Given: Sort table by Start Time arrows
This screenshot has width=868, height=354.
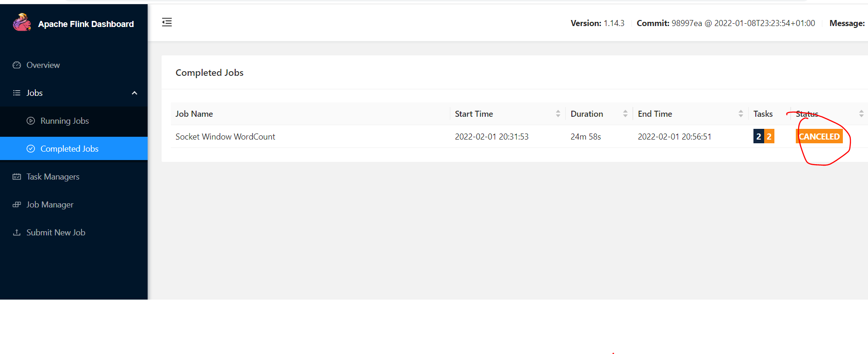Looking at the screenshot, I should [x=558, y=114].
